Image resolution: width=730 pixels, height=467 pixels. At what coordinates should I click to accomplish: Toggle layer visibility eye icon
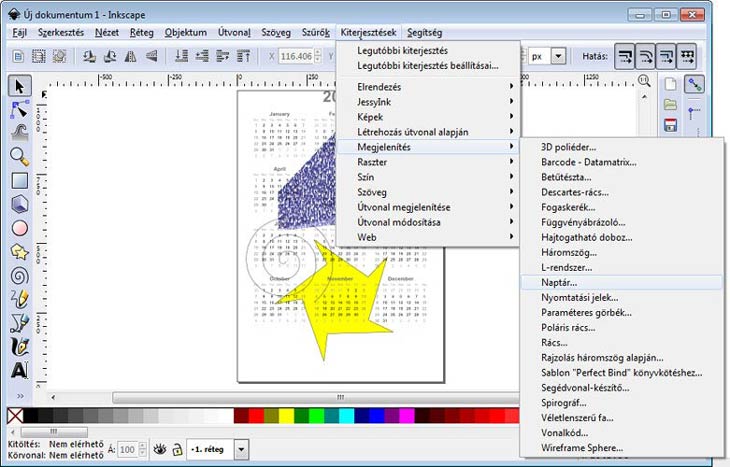click(159, 450)
